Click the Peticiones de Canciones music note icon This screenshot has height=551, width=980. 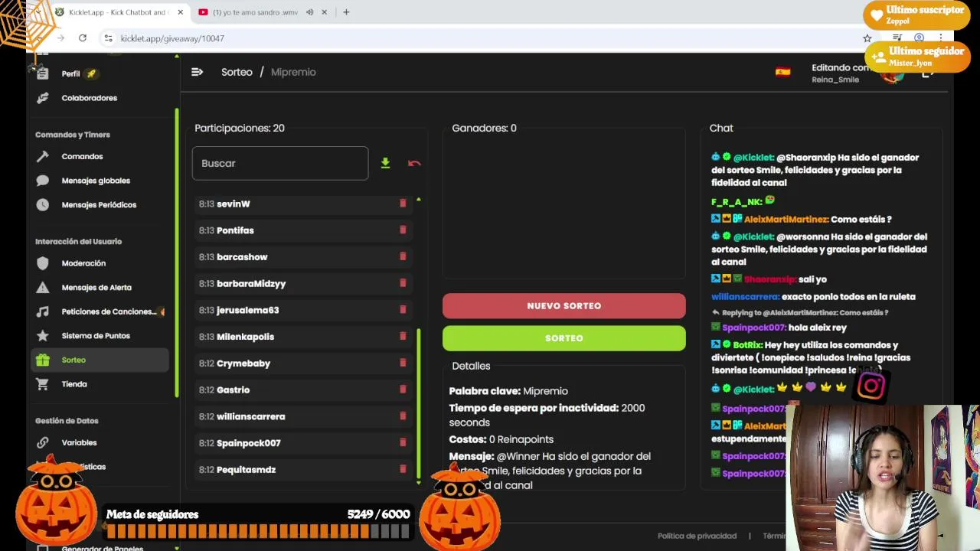(43, 311)
